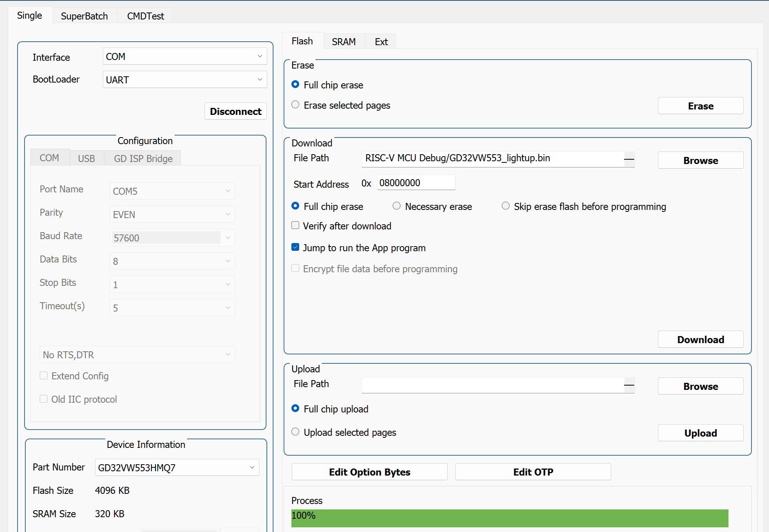This screenshot has width=769, height=532.
Task: Open the Interface COM dropdown
Action: tap(185, 56)
